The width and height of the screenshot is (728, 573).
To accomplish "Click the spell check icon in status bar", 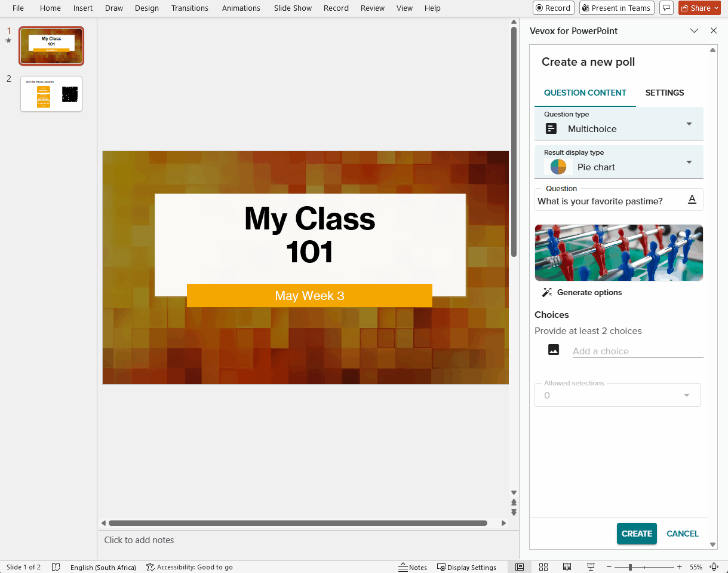I will (56, 567).
